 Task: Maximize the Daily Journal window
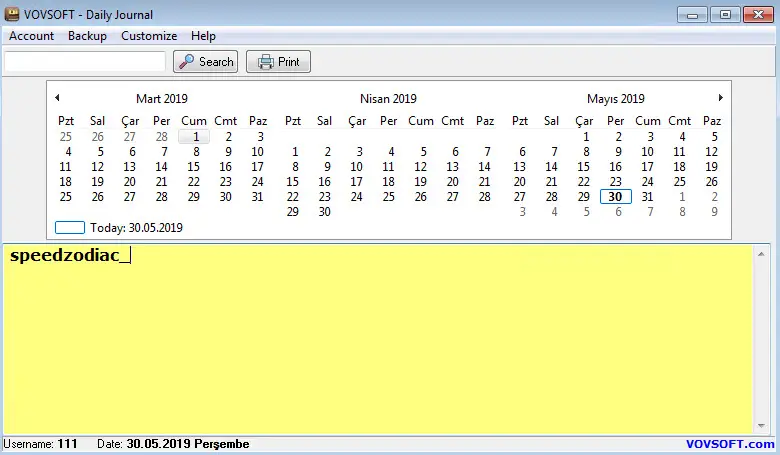[725, 14]
